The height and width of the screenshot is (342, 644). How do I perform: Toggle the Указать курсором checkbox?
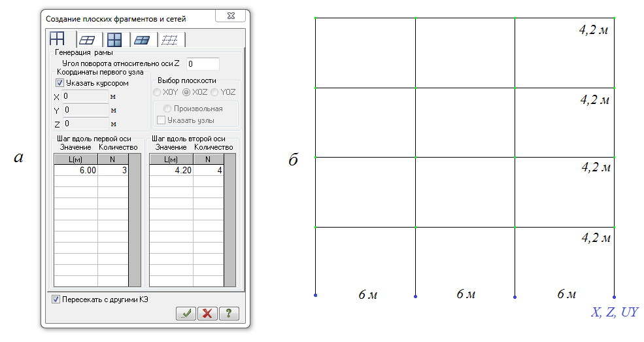[x=59, y=83]
